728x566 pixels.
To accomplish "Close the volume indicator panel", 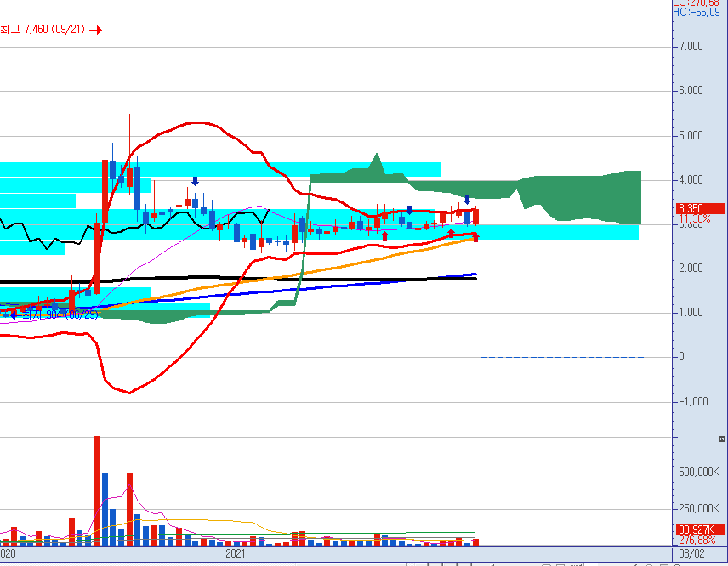I will click(721, 439).
